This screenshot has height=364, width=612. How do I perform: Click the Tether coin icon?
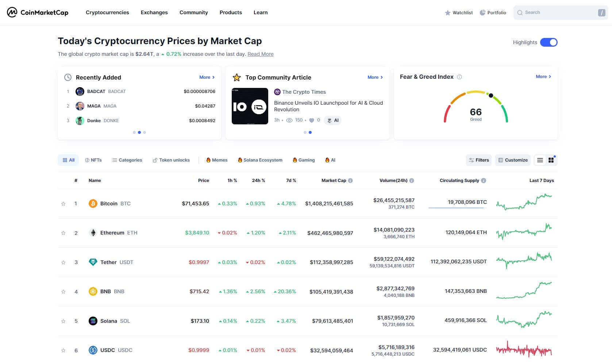click(x=93, y=262)
